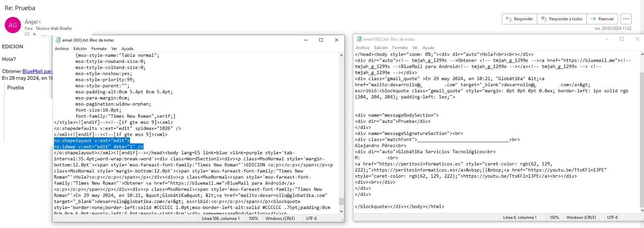Click Notepad icon of email (003).txt window
This screenshot has width=644, height=228.
click(58, 40)
